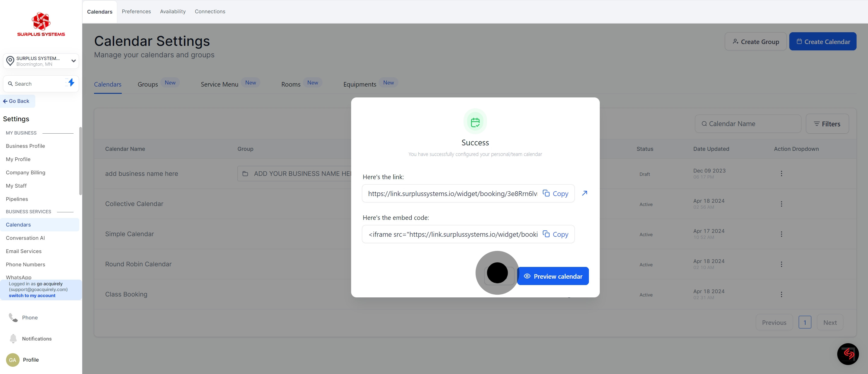Open Filters for the calendar list
The image size is (868, 374).
pyautogui.click(x=827, y=124)
